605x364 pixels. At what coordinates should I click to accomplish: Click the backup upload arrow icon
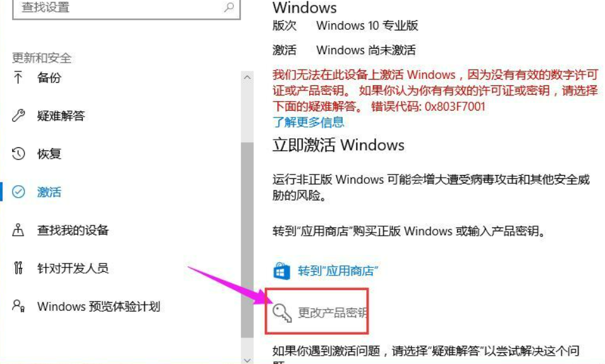(x=18, y=78)
